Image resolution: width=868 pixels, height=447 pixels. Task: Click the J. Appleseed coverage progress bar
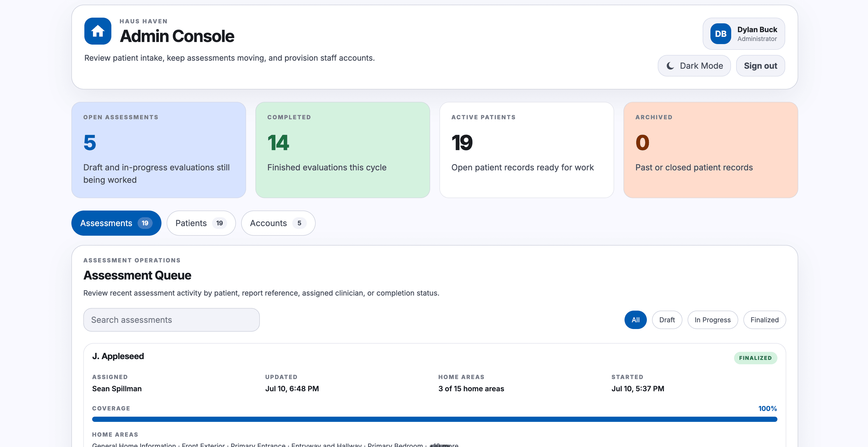point(435,420)
